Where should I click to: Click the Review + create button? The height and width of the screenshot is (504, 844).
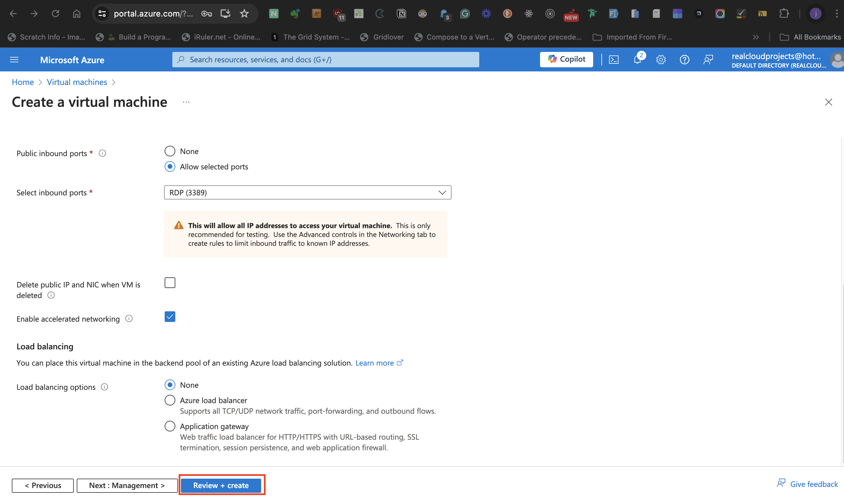pyautogui.click(x=221, y=485)
